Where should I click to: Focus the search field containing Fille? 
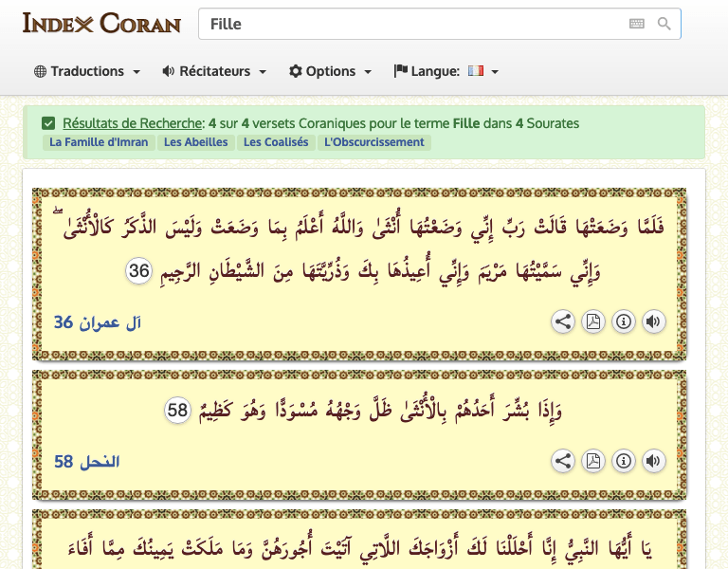pos(408,24)
